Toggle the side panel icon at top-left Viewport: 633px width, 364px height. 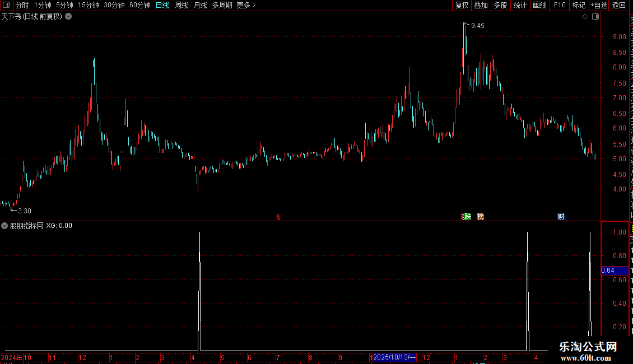pos(6,5)
